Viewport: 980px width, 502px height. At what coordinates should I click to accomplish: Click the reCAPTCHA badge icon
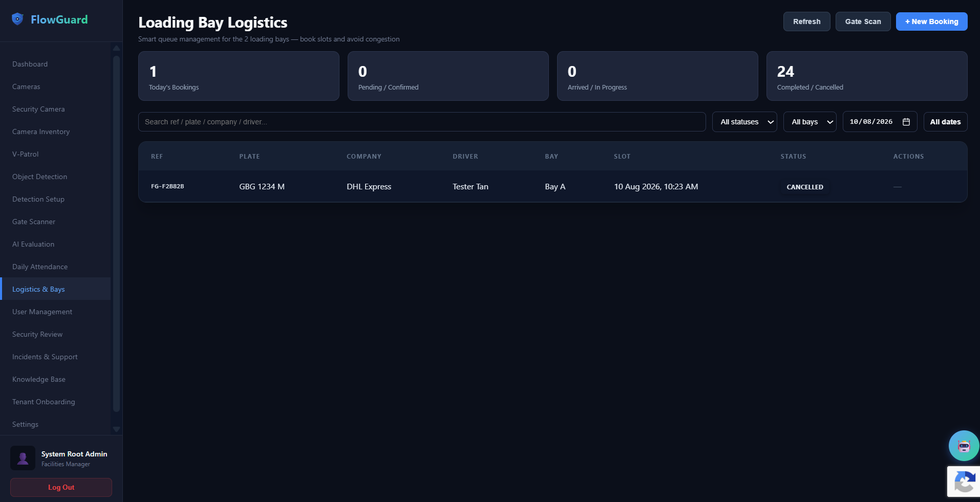964,482
